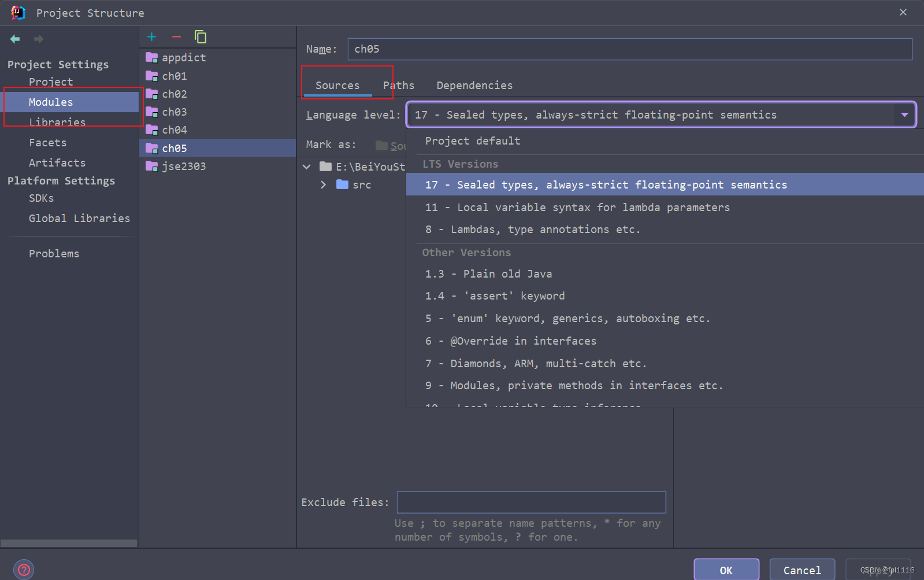Select the ch02 module
The width and height of the screenshot is (924, 580).
coord(217,94)
